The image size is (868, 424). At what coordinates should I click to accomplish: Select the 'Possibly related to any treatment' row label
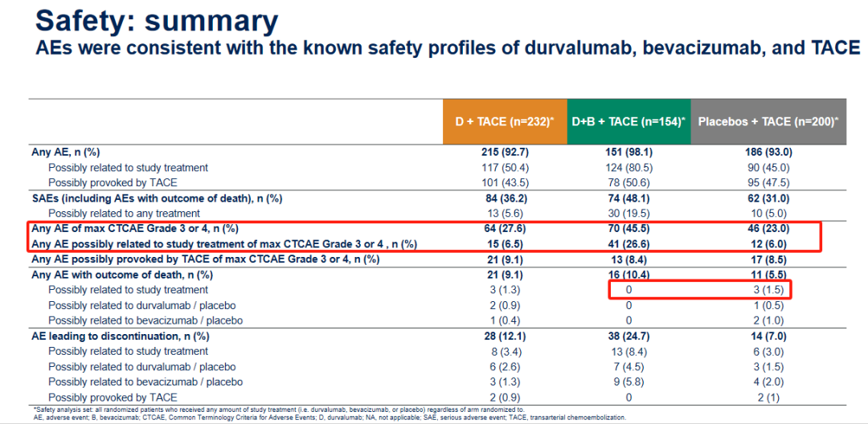point(124,213)
